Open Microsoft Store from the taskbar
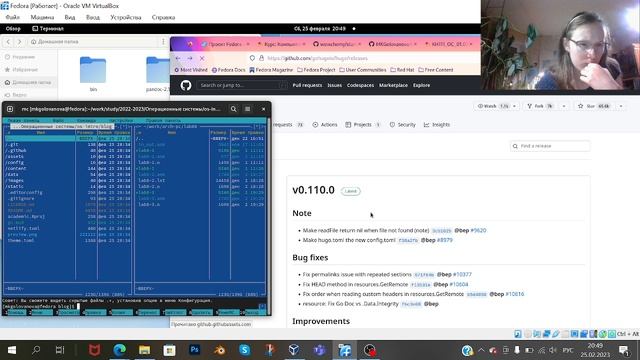This screenshot has height=360, width=640. point(169,350)
